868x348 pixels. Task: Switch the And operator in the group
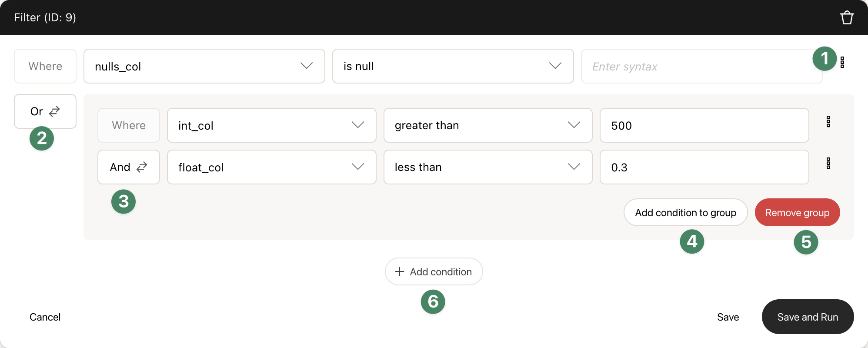(129, 167)
